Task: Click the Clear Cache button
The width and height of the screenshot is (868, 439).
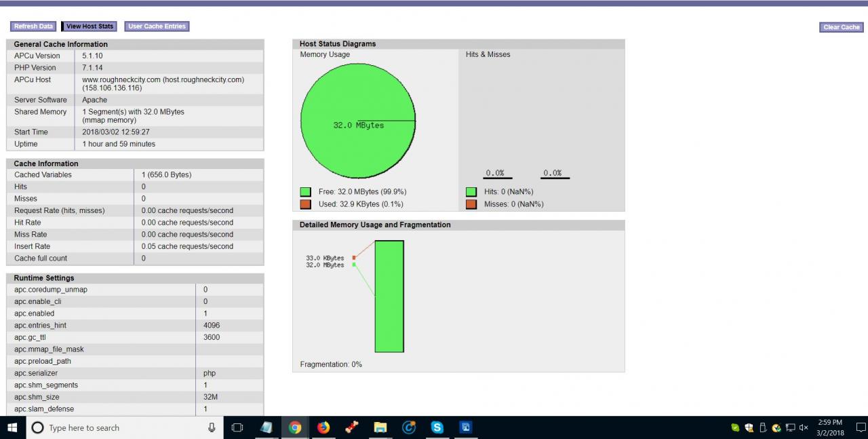Action: tap(841, 27)
